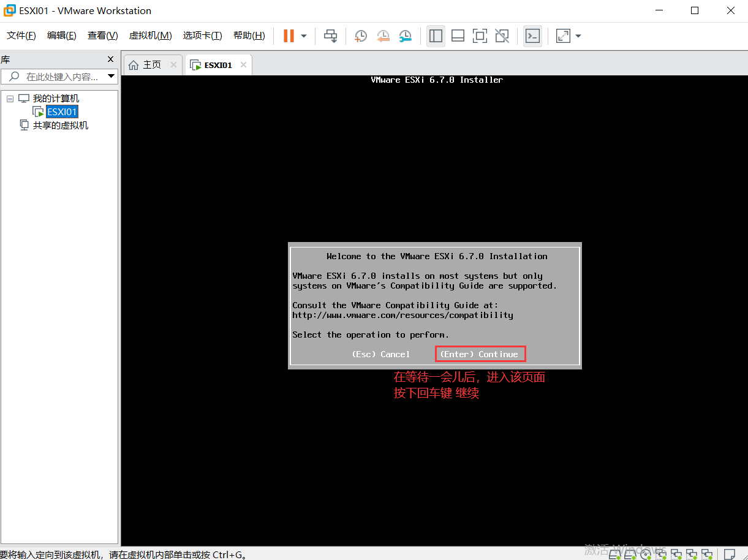
Task: Pause the running virtual machine
Action: tap(289, 36)
